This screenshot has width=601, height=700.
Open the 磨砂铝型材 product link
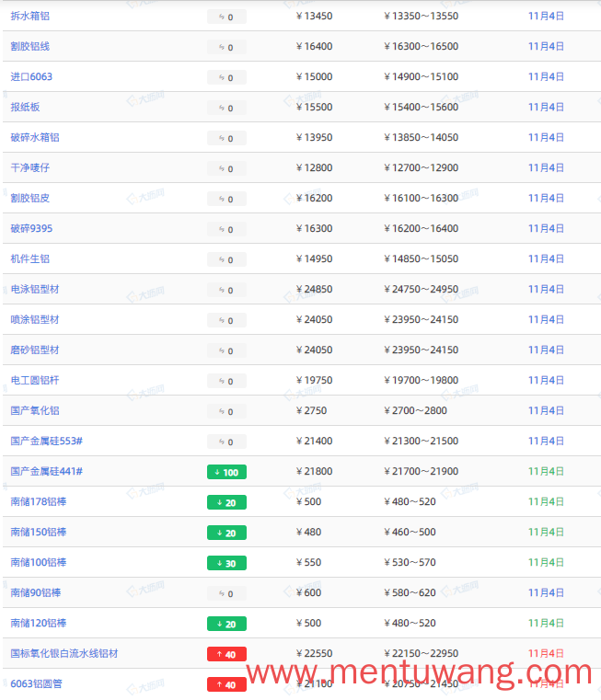[x=35, y=350]
